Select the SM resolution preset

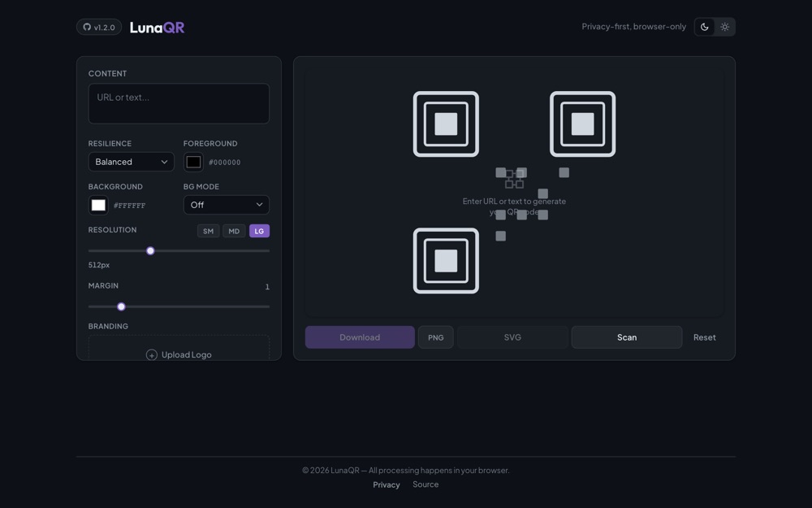[x=208, y=231]
